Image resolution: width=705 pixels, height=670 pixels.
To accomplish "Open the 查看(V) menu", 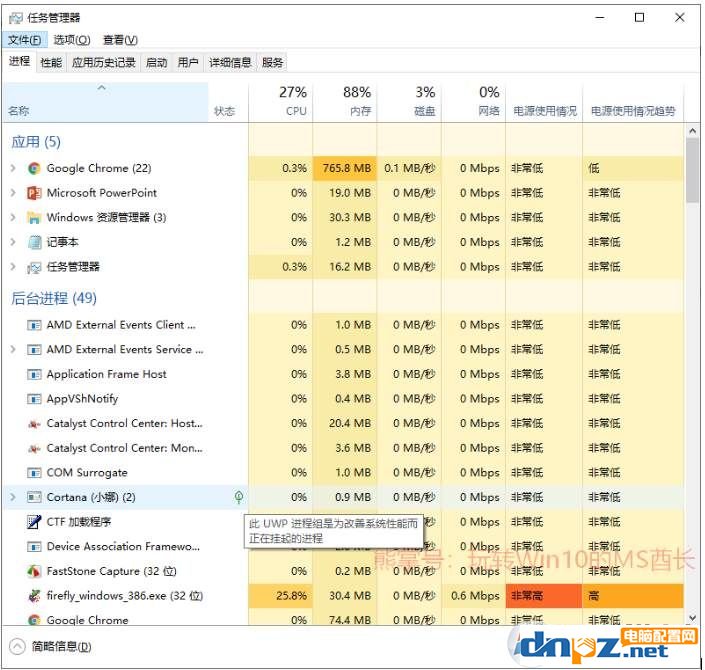I will tap(120, 40).
